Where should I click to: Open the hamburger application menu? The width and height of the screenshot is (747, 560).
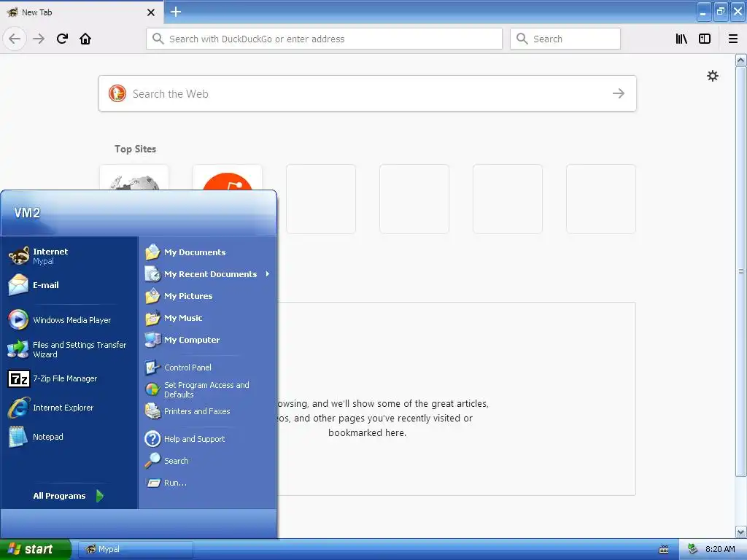pyautogui.click(x=733, y=39)
